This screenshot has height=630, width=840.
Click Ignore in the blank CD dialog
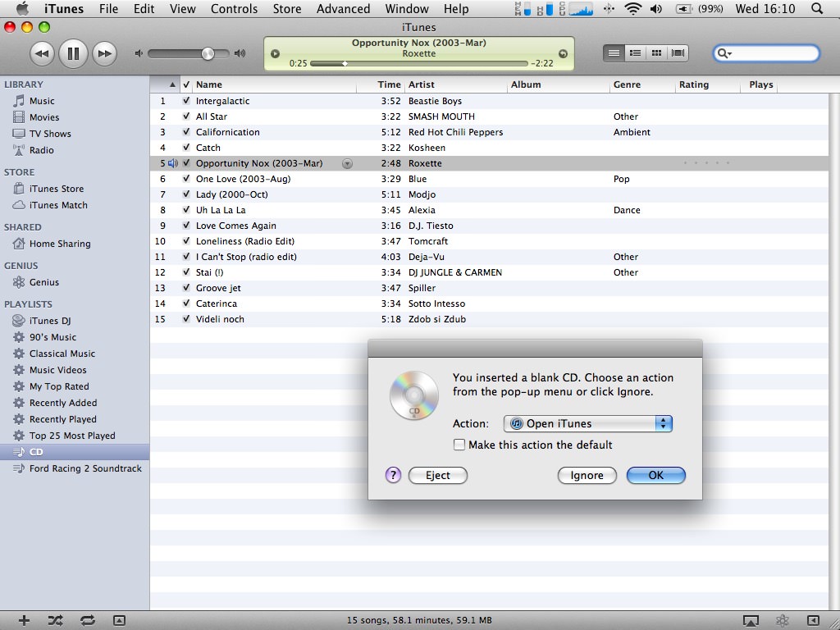[x=587, y=475]
